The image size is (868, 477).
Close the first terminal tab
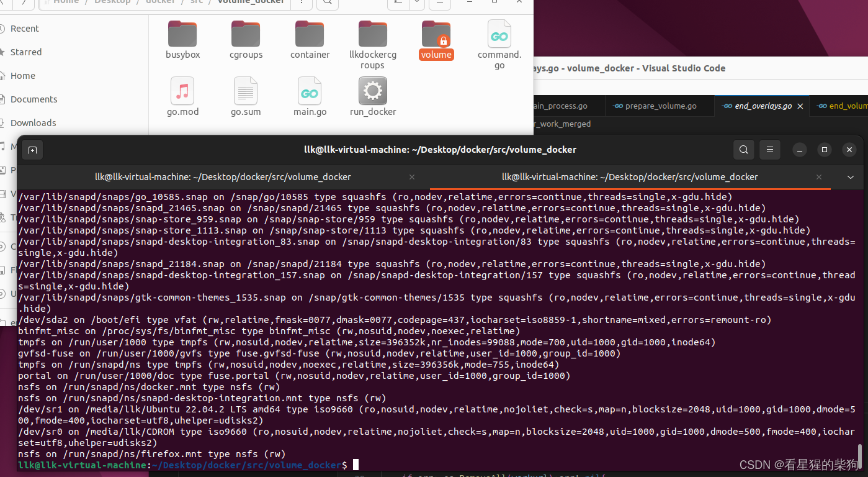[x=412, y=177]
